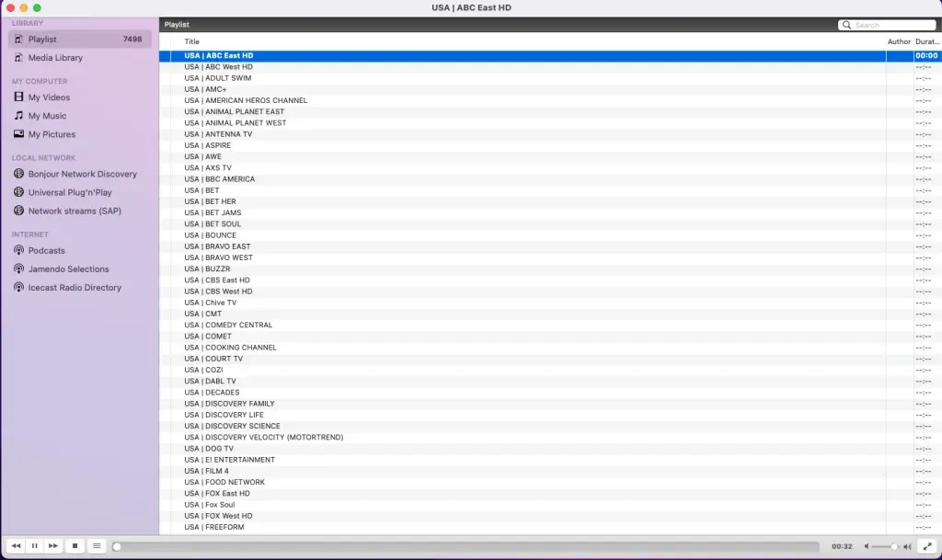Image resolution: width=942 pixels, height=560 pixels.
Task: Toggle the playlist view button
Action: (x=96, y=545)
